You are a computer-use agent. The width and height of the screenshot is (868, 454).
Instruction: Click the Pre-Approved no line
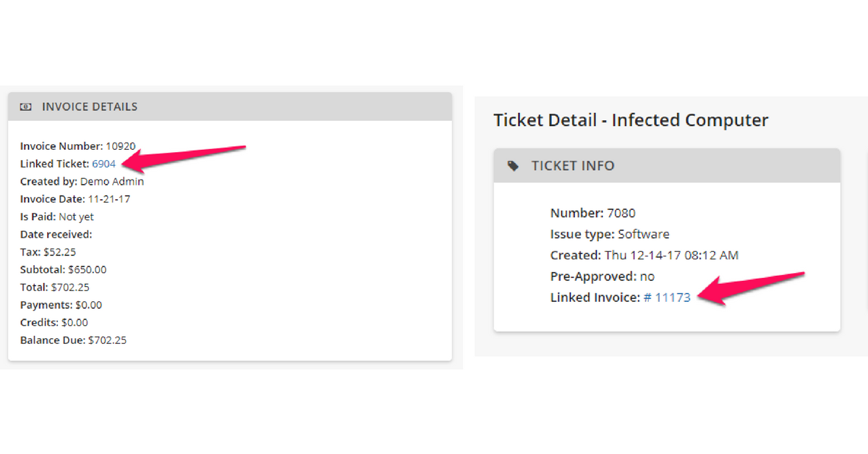(x=603, y=276)
